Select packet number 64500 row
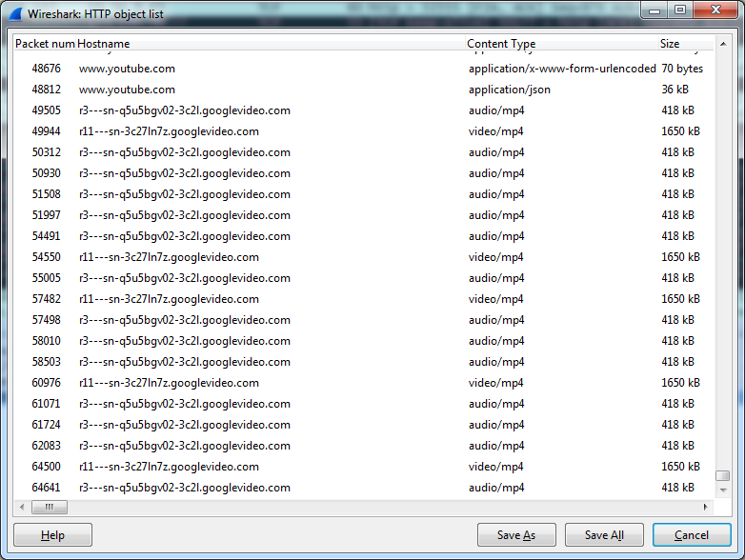Screen dimensions: 745x560 [x=364, y=467]
